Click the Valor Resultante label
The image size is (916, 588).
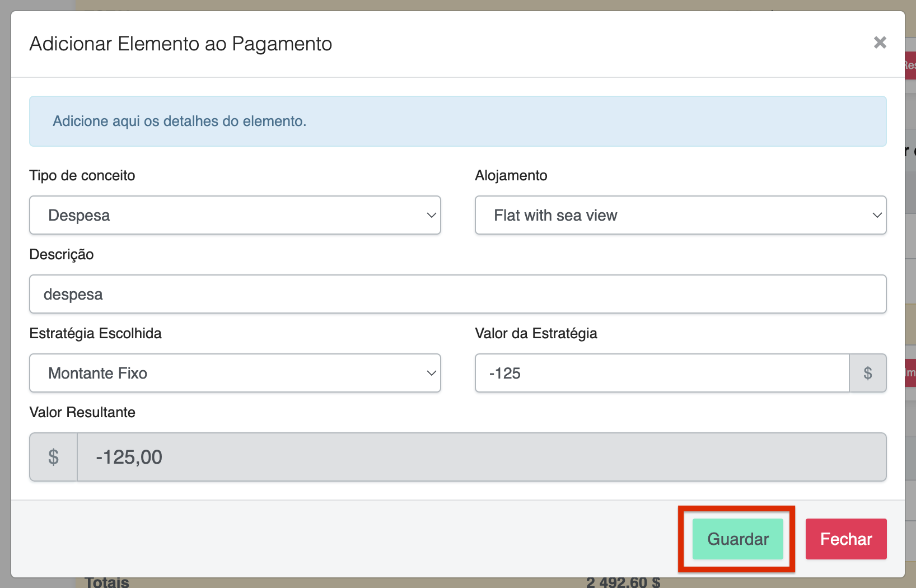[82, 412]
